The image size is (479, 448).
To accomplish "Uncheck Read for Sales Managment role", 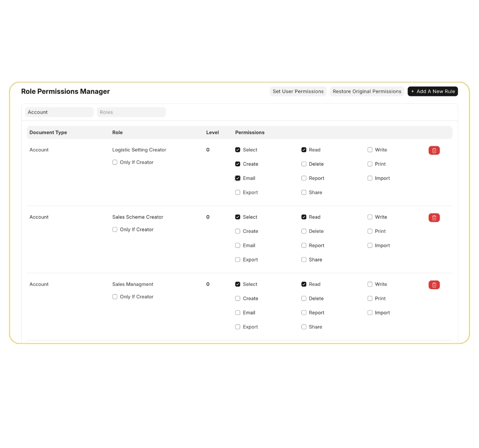I will point(304,284).
